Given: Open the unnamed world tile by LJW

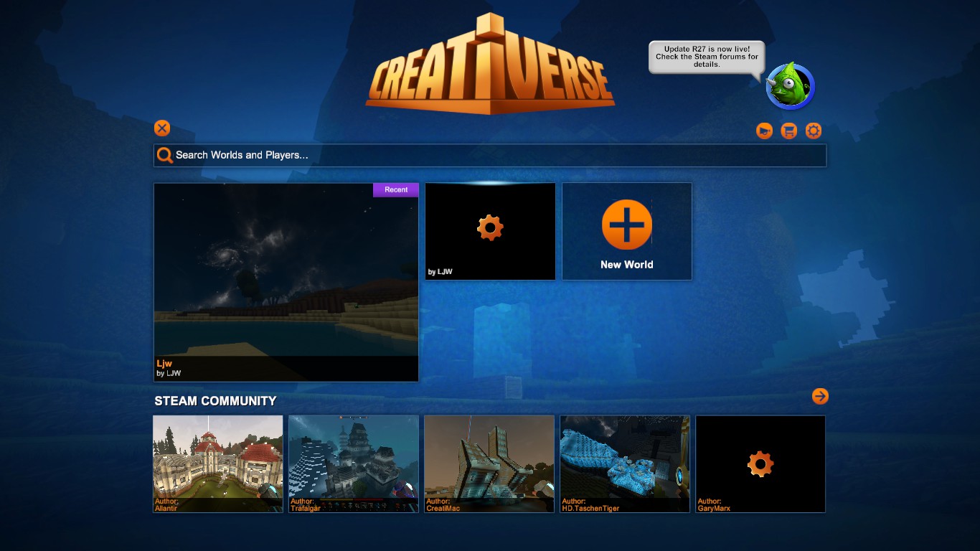Looking at the screenshot, I should pyautogui.click(x=490, y=231).
